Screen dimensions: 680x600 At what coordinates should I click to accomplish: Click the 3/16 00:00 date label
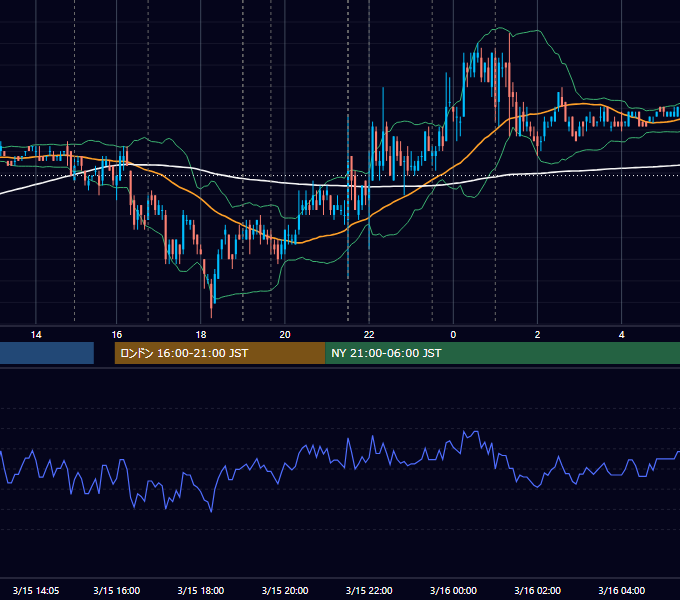(x=453, y=590)
